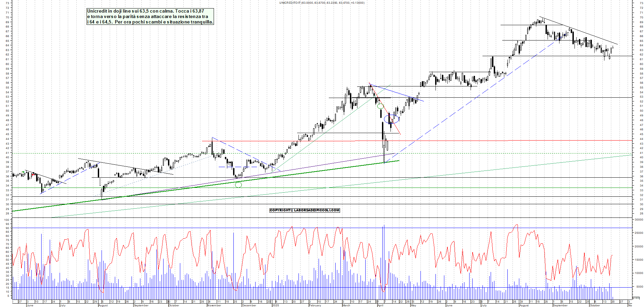Click the March label on the time axis
644x307 pixels.
click(346, 305)
